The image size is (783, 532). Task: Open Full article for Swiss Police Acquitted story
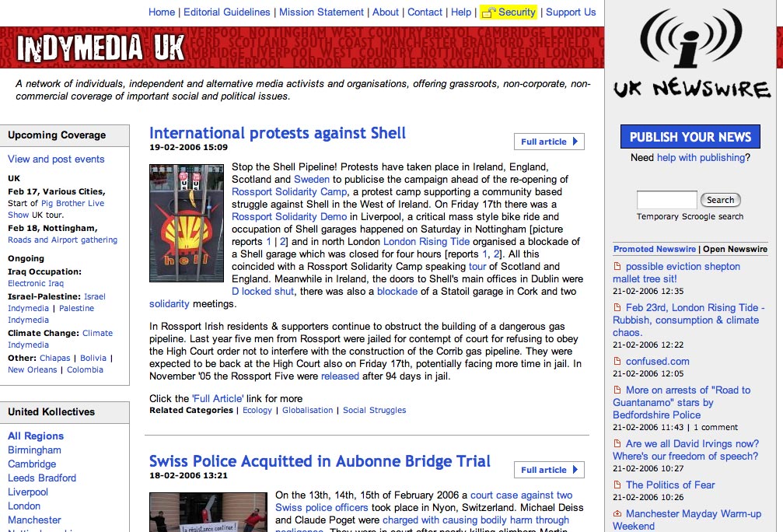click(549, 470)
